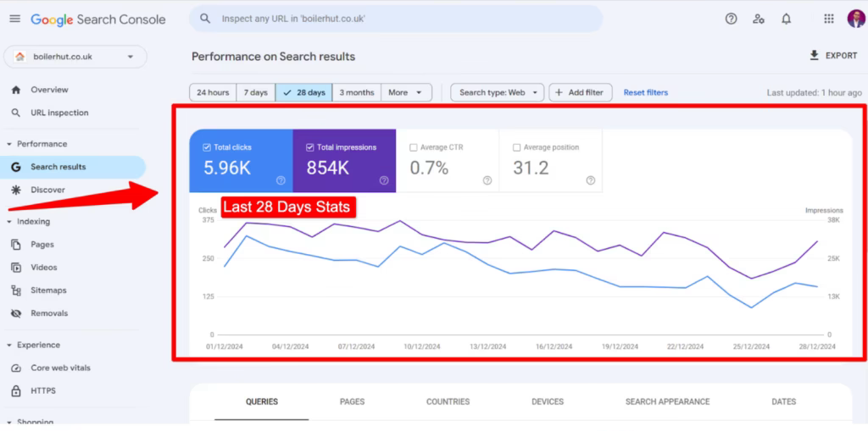Click the Pages document icon

click(16, 244)
